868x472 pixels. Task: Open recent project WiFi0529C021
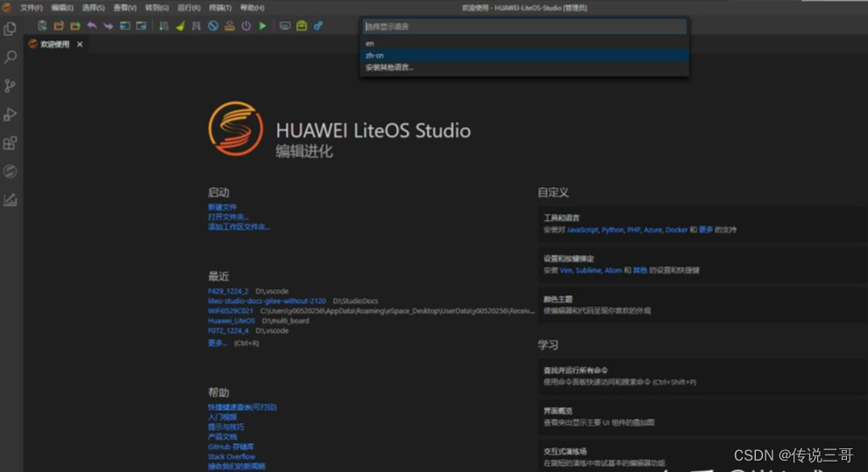tap(230, 311)
